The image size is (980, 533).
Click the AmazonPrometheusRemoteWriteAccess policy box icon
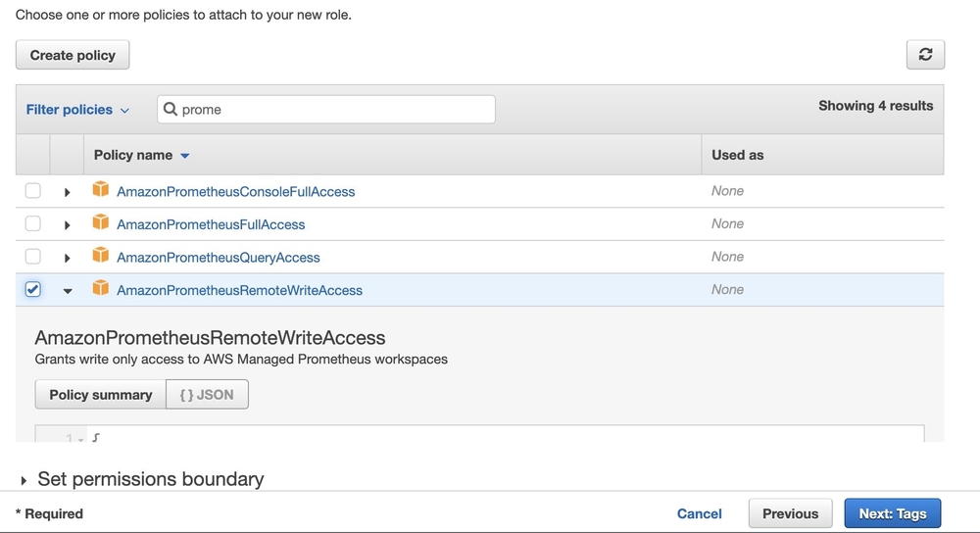(101, 288)
